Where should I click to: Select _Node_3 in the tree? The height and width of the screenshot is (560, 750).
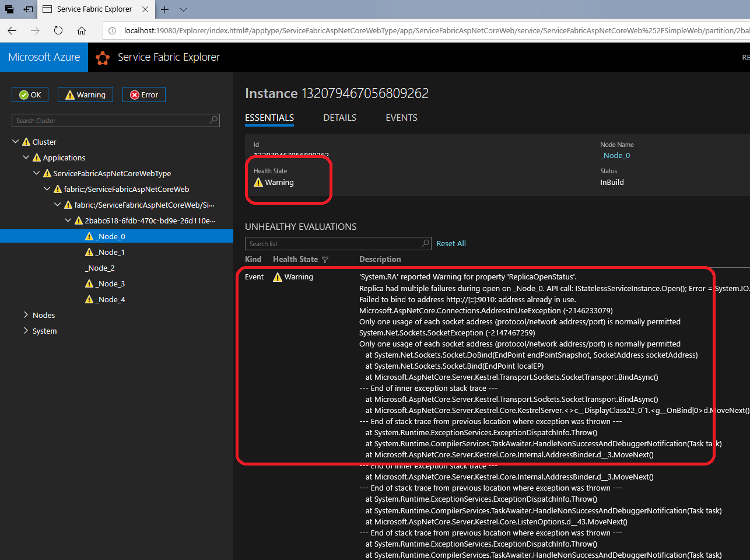[110, 283]
